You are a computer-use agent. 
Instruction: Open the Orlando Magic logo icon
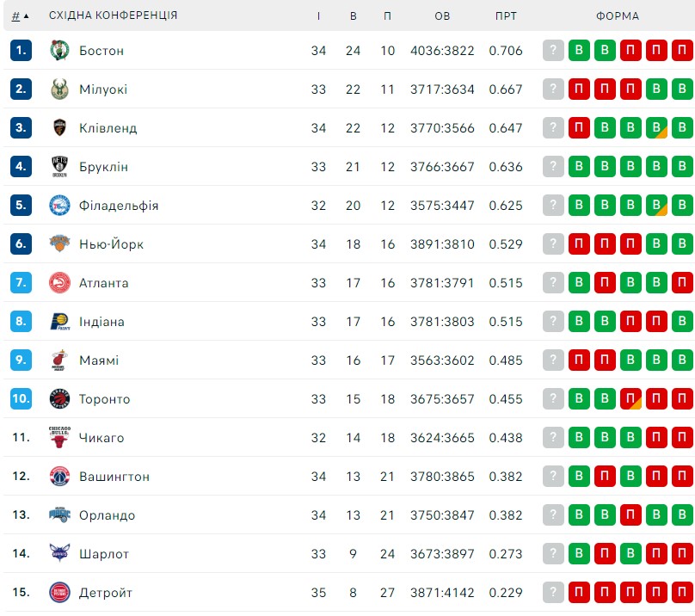point(59,514)
